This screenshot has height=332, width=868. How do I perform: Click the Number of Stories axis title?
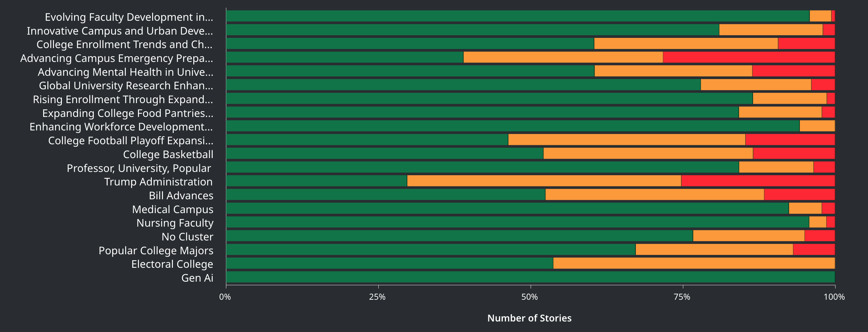coord(529,318)
